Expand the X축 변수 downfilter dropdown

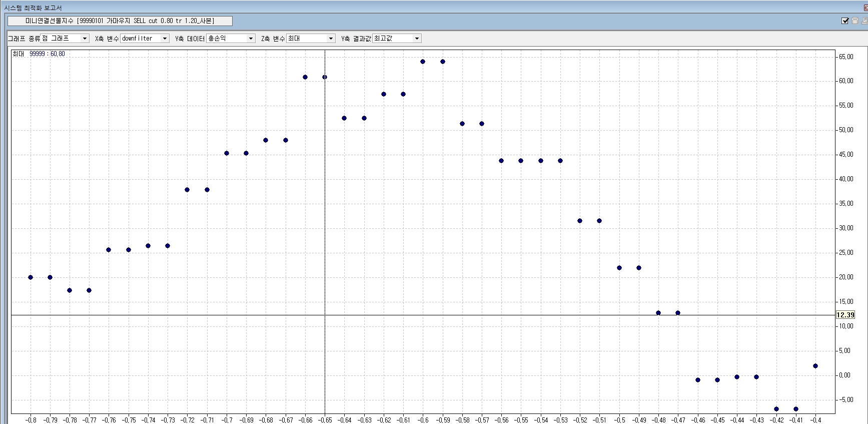(x=164, y=39)
